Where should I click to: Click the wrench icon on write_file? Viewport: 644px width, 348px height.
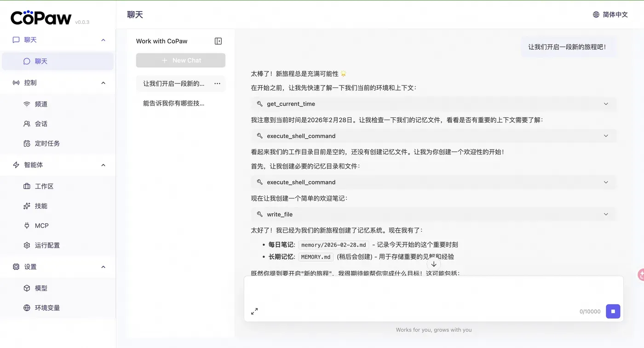pos(260,214)
